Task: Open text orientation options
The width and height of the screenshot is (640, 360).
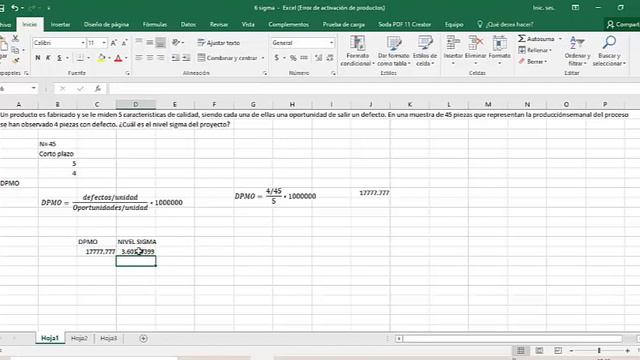Action: (178, 42)
